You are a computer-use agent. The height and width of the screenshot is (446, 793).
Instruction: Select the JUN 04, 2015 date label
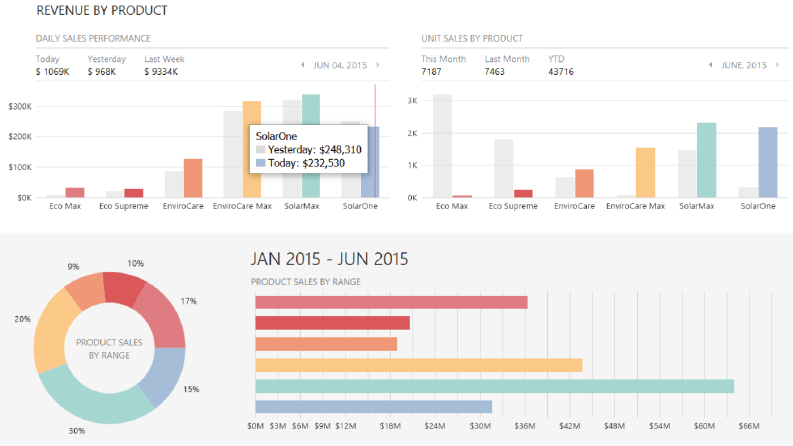click(340, 65)
